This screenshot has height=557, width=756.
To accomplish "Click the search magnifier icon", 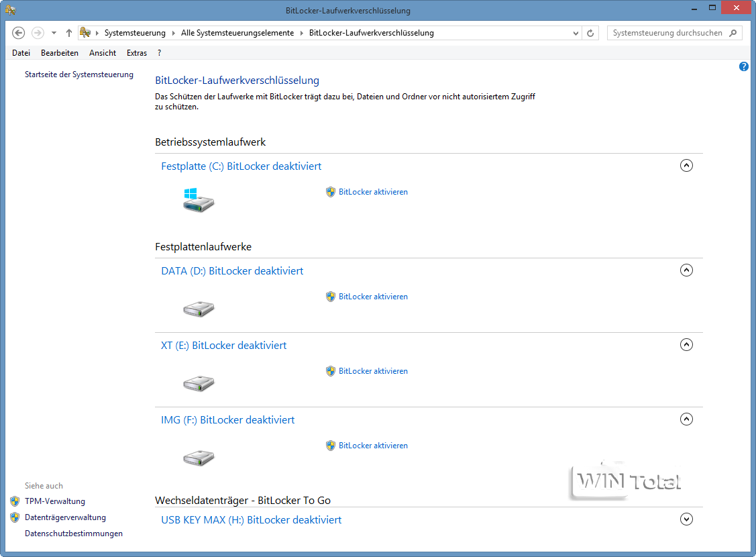I will 733,33.
